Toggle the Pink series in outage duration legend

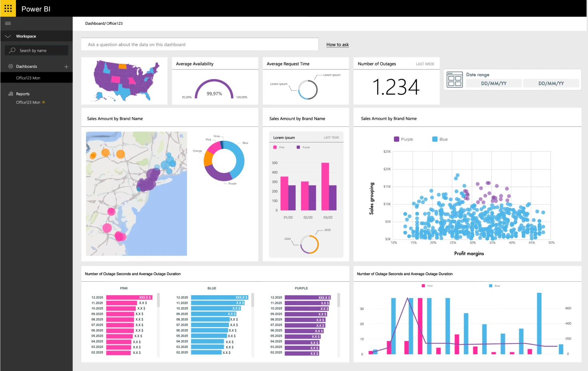[424, 286]
